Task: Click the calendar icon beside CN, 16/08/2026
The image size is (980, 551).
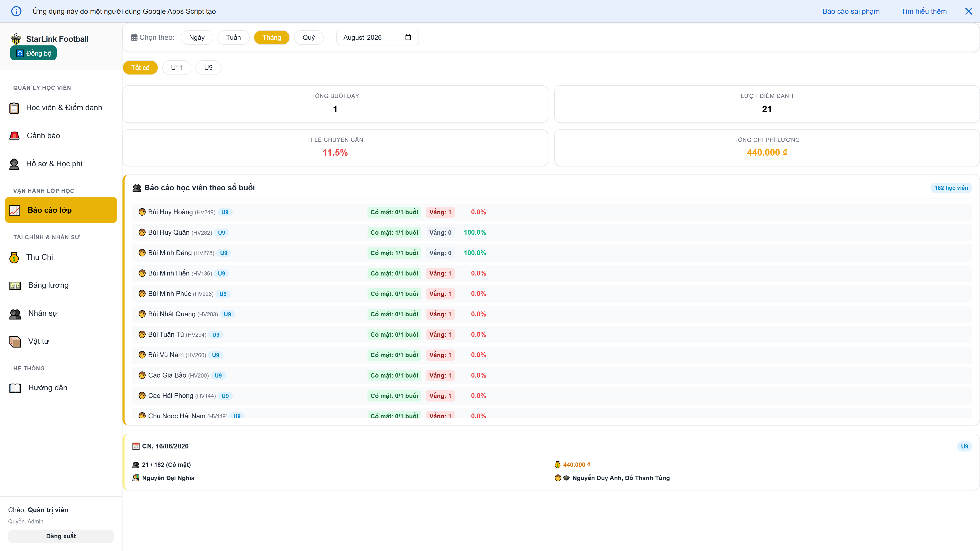Action: point(136,446)
